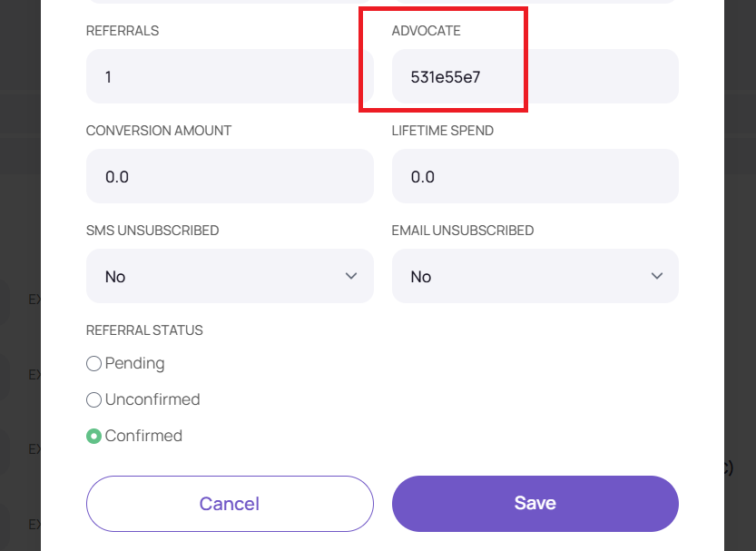
Task: Click the Conversion Amount input box
Action: 229,176
